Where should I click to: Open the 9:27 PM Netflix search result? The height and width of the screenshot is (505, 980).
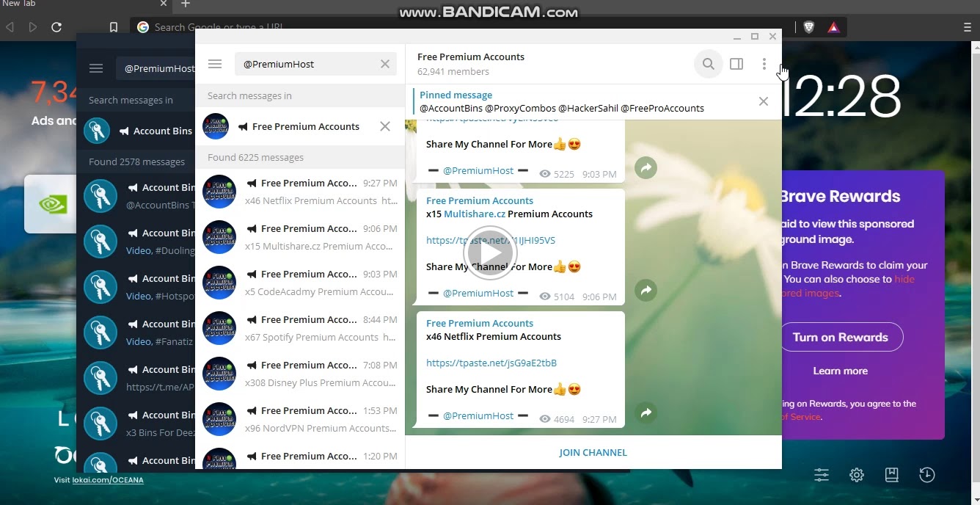pyautogui.click(x=300, y=192)
